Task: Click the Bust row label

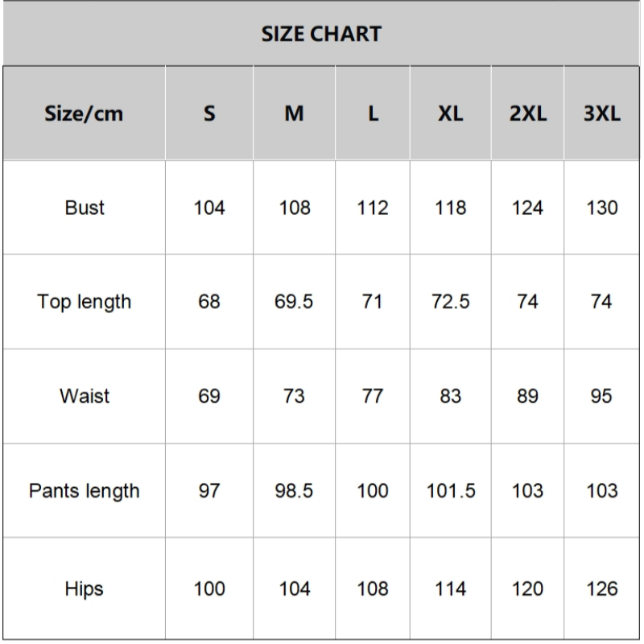Action: tap(85, 208)
